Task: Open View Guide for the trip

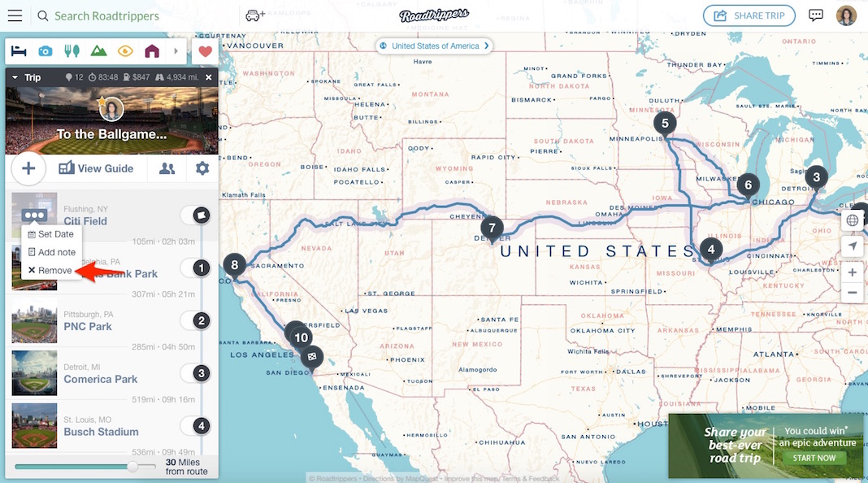Action: pos(96,168)
